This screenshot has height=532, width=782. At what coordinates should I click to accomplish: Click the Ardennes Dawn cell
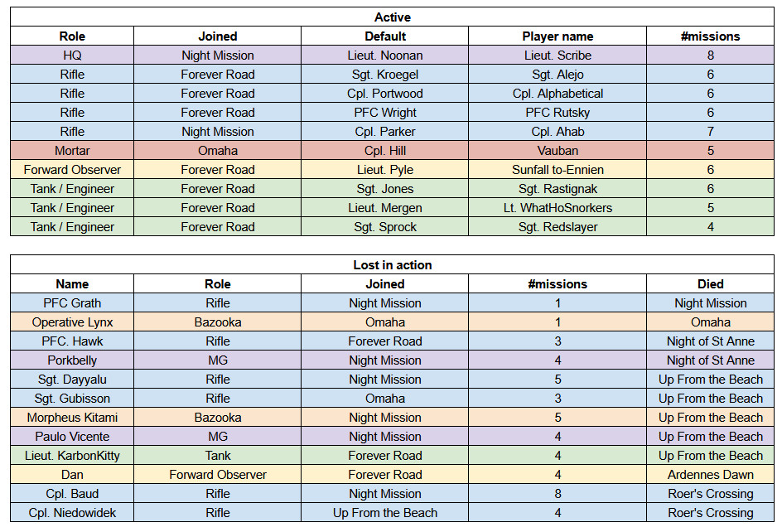pyautogui.click(x=710, y=474)
